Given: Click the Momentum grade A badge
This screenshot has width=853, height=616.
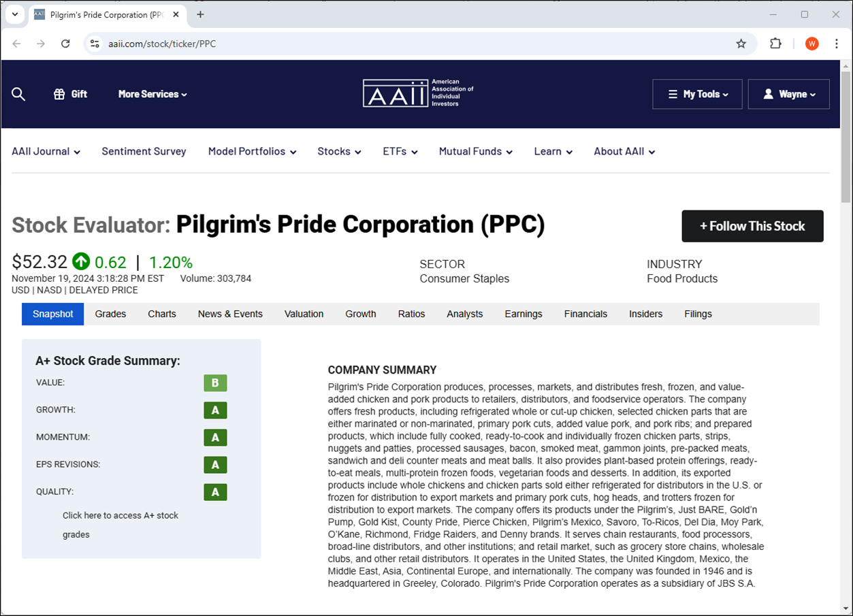Looking at the screenshot, I should pos(215,438).
